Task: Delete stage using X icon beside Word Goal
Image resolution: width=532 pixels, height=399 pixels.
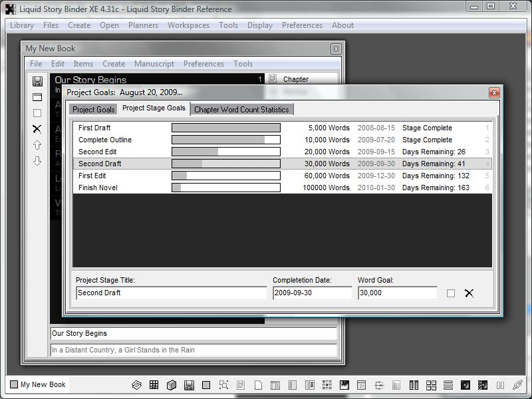Action: coord(469,293)
